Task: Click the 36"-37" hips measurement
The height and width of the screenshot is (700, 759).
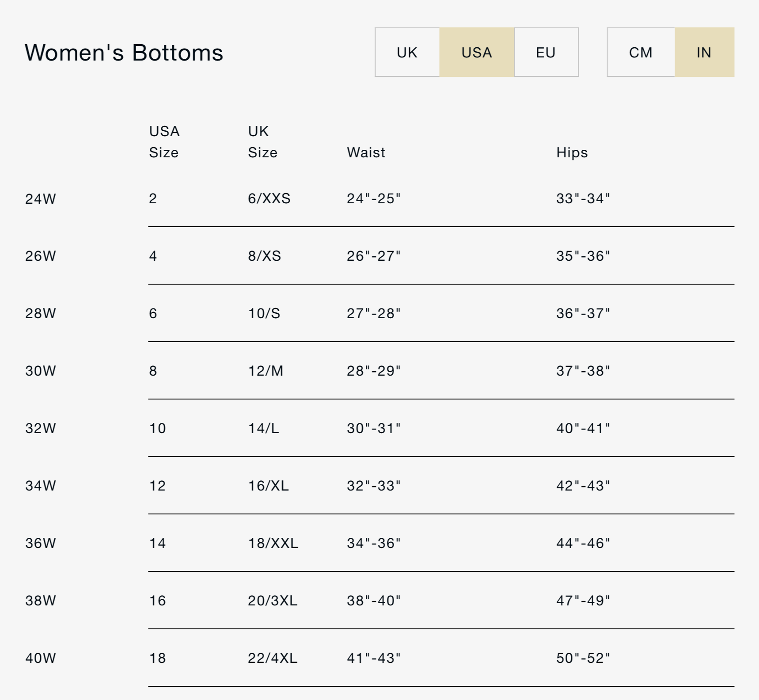Action: click(583, 313)
